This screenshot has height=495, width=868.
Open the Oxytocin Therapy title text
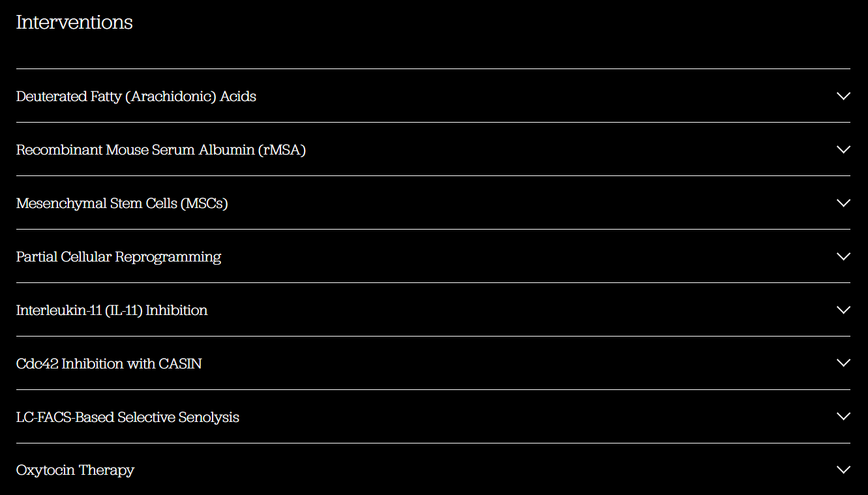[x=75, y=470]
